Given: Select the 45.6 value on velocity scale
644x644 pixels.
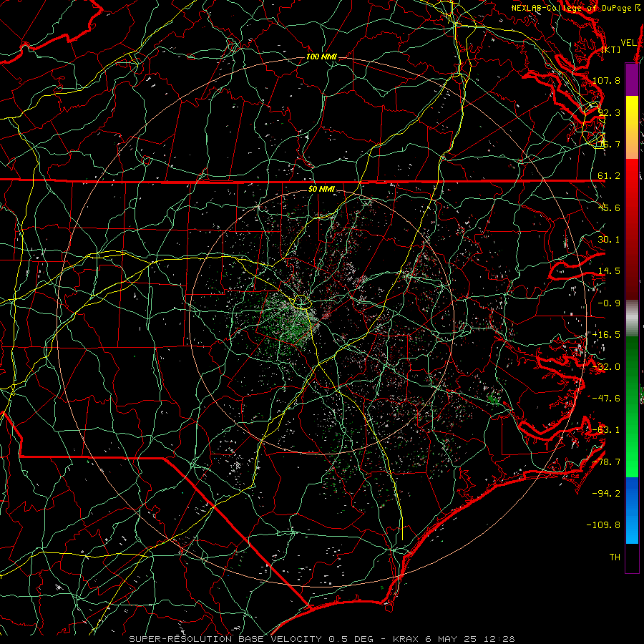Looking at the screenshot, I should (x=609, y=208).
